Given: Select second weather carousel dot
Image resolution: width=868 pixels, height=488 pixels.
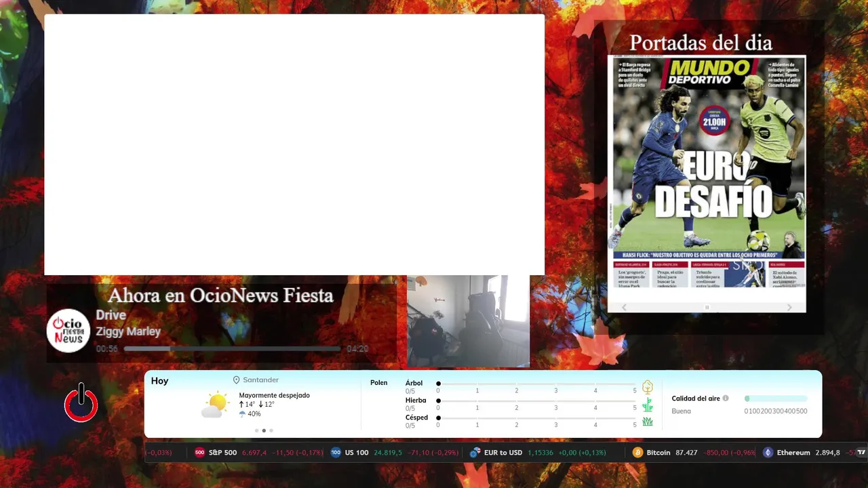Looking at the screenshot, I should [264, 430].
